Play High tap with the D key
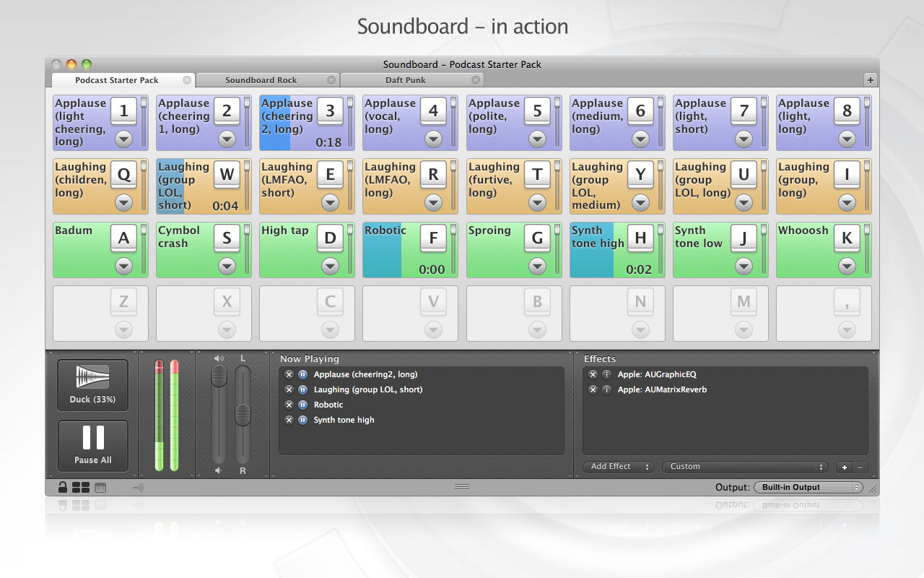This screenshot has height=578, width=924. pos(330,238)
